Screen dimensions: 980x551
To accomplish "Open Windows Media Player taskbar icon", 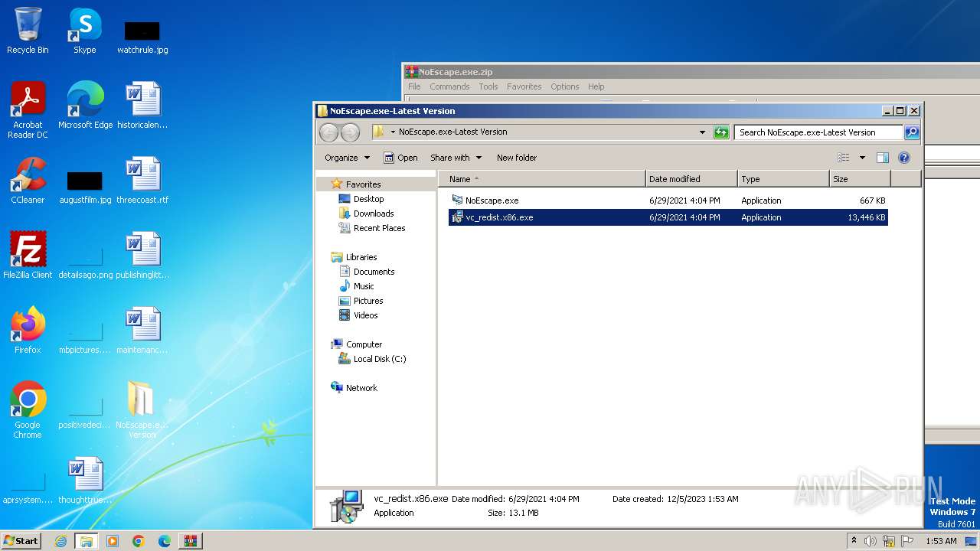I will point(113,541).
